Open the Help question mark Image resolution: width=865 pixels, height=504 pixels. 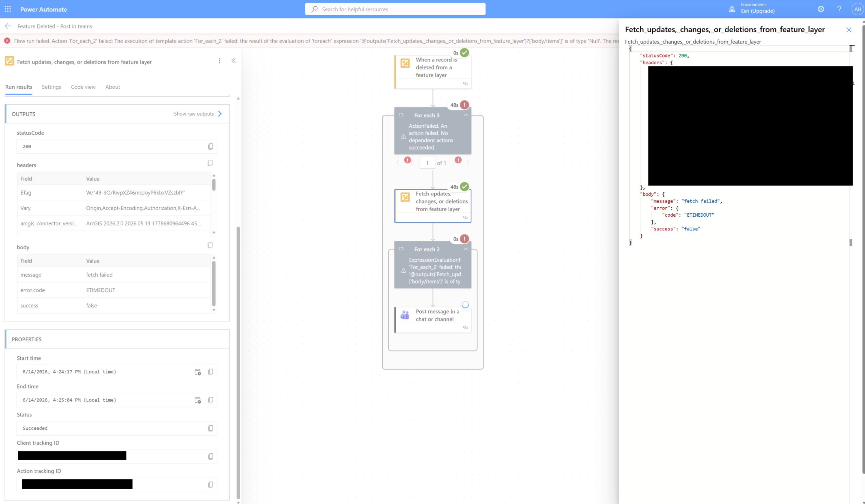pos(839,9)
